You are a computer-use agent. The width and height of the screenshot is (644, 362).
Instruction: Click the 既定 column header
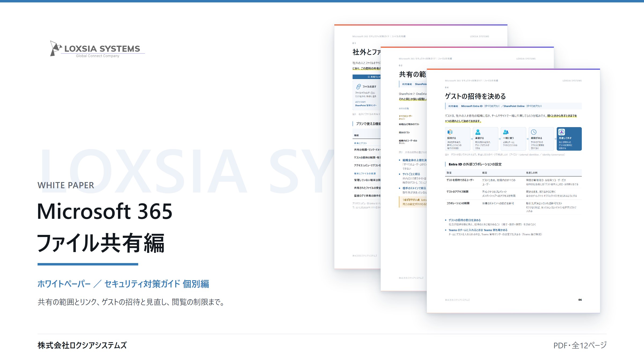pyautogui.click(x=485, y=173)
